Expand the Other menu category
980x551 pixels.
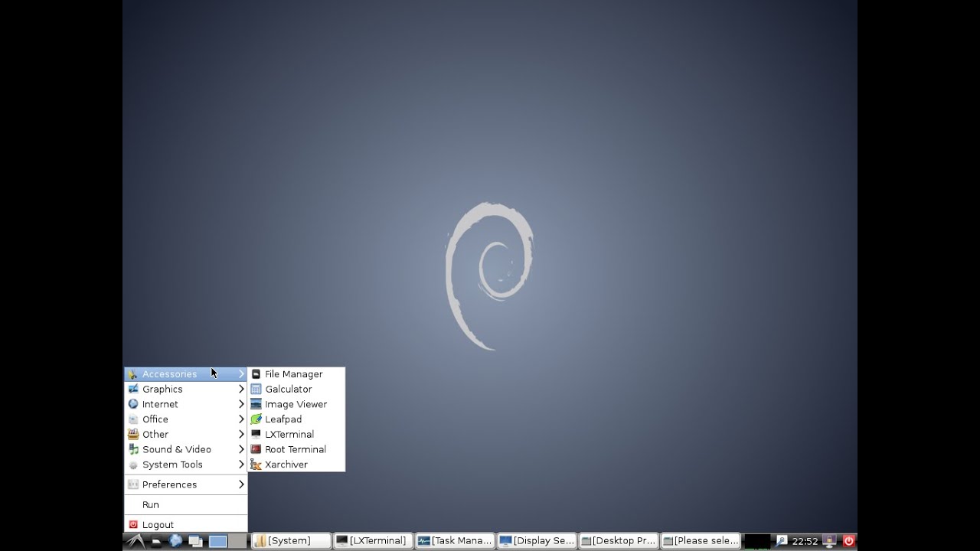[x=186, y=434]
